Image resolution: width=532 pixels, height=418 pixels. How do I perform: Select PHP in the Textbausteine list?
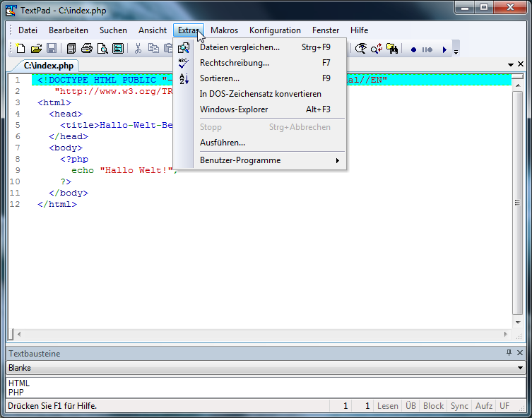(16, 393)
